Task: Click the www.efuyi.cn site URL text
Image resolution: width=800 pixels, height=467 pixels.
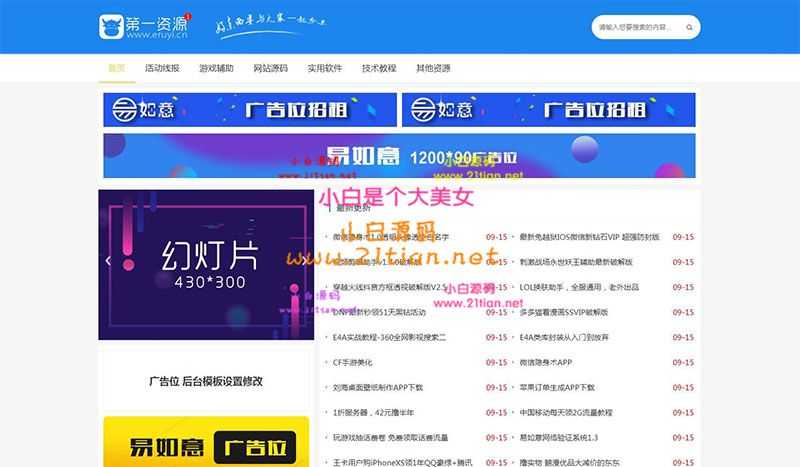Action: 157,35
